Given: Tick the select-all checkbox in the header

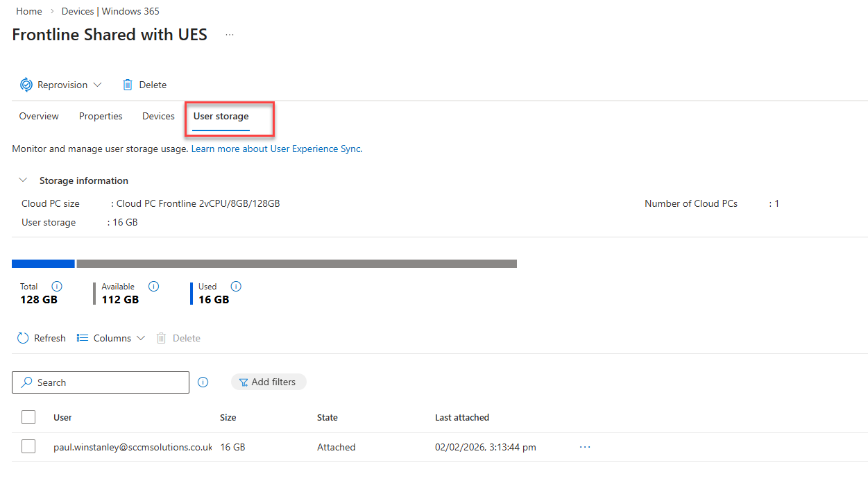Looking at the screenshot, I should 28,417.
